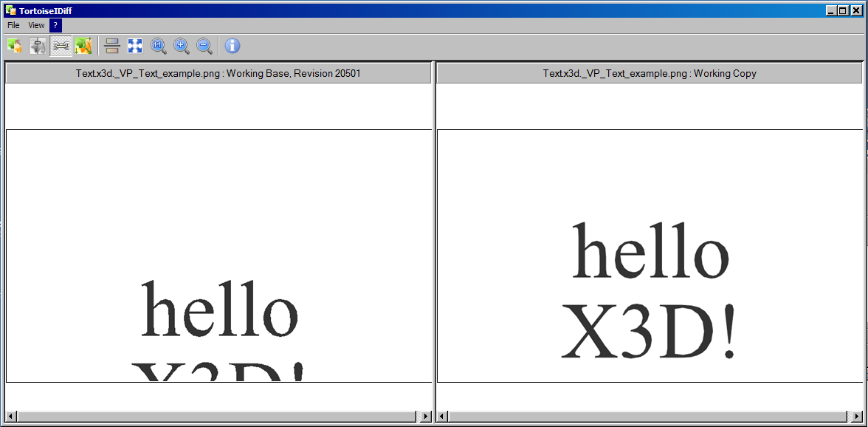Click the Blend alpha toolbar icon

[x=38, y=46]
